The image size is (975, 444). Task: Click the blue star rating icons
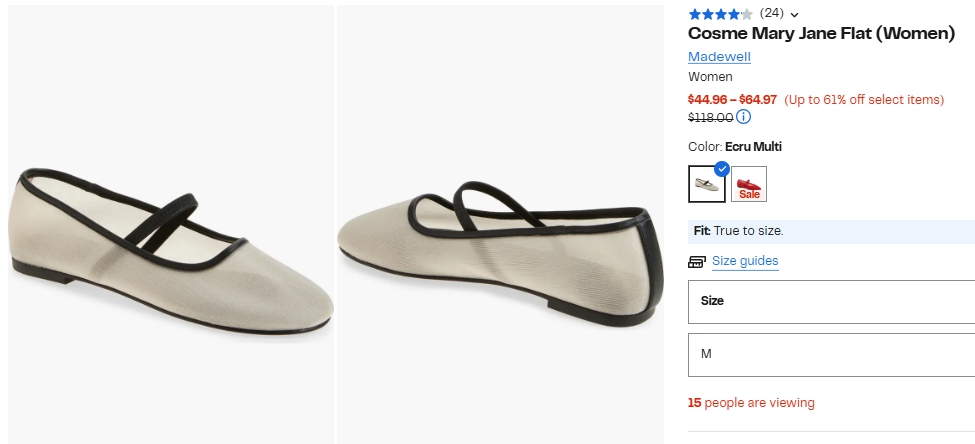(x=720, y=14)
